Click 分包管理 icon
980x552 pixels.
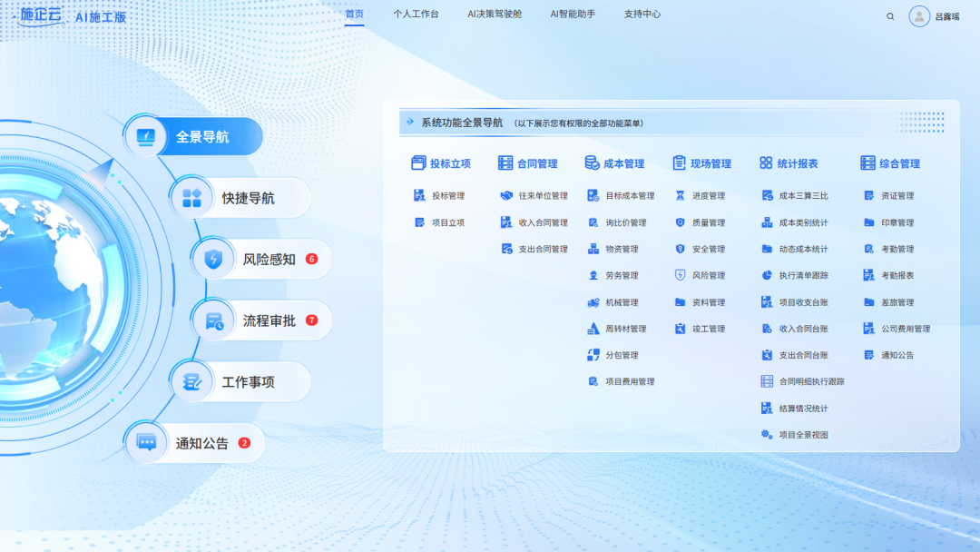(593, 355)
